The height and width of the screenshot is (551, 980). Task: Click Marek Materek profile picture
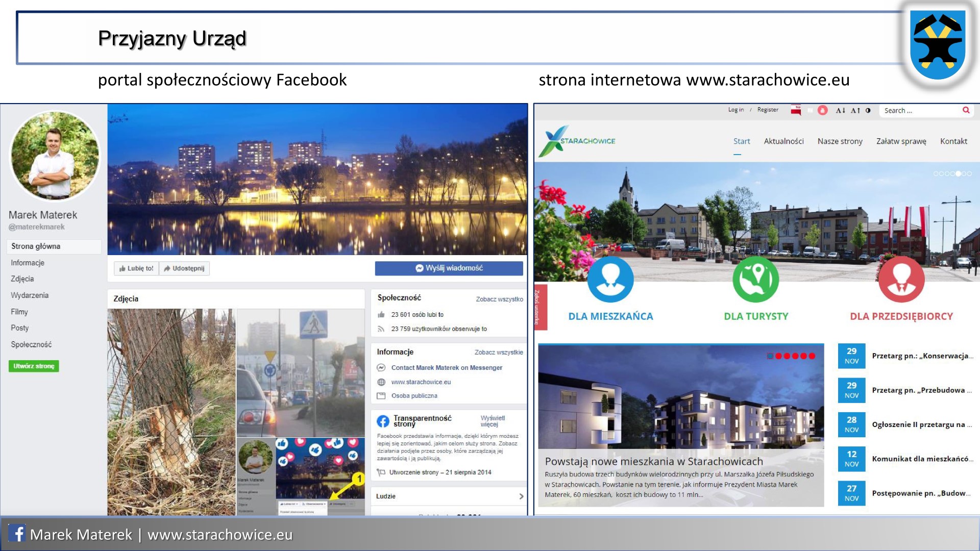click(x=55, y=156)
